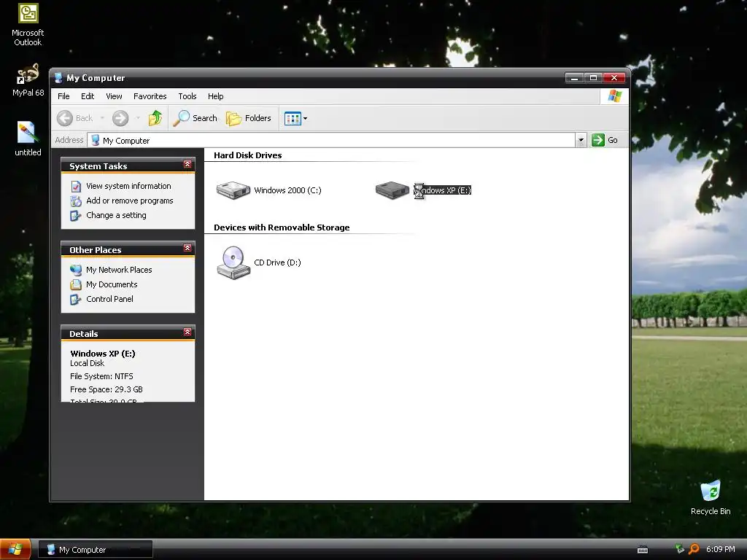Image resolution: width=747 pixels, height=560 pixels.
Task: Click the CD Drive (D:) label
Action: click(277, 262)
